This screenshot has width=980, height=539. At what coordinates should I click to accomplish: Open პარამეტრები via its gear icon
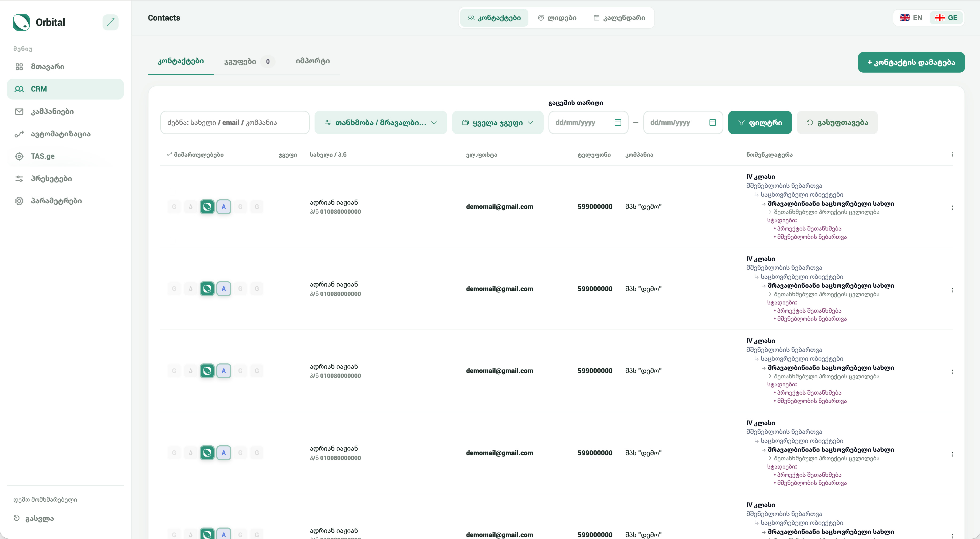pos(19,201)
